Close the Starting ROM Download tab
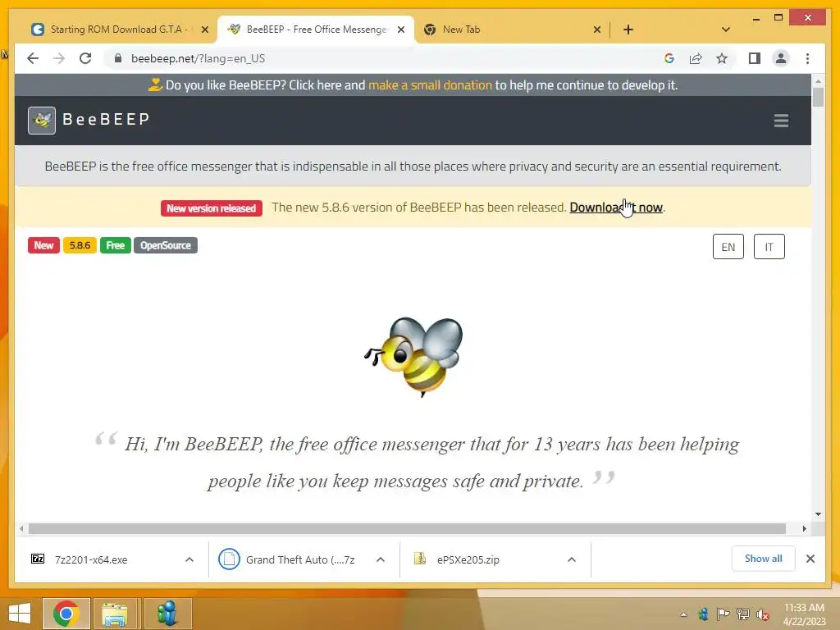 pyautogui.click(x=204, y=30)
